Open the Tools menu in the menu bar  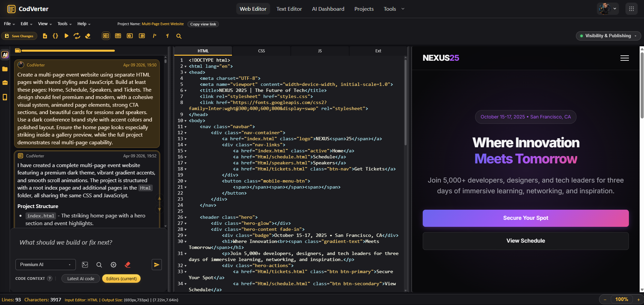(x=64, y=24)
